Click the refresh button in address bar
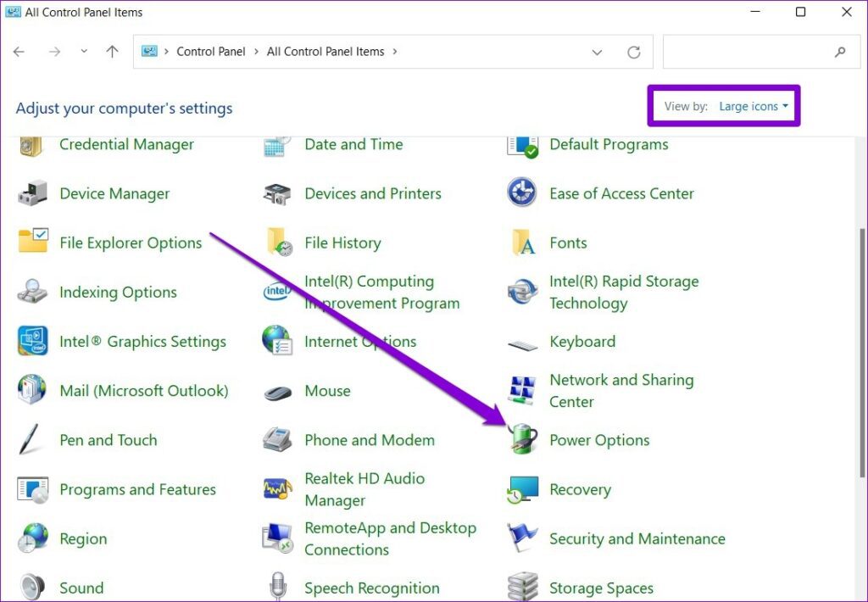This screenshot has width=868, height=602. (634, 51)
